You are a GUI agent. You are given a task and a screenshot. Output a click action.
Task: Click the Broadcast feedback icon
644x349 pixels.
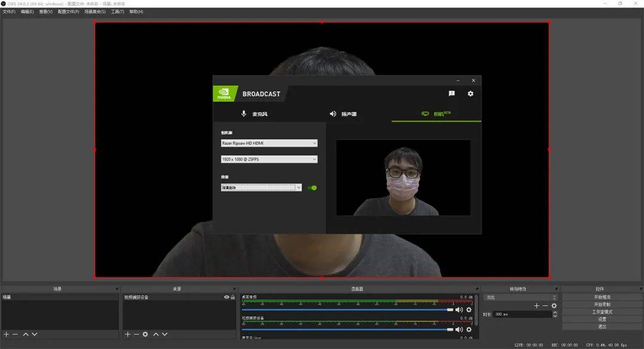pos(451,94)
